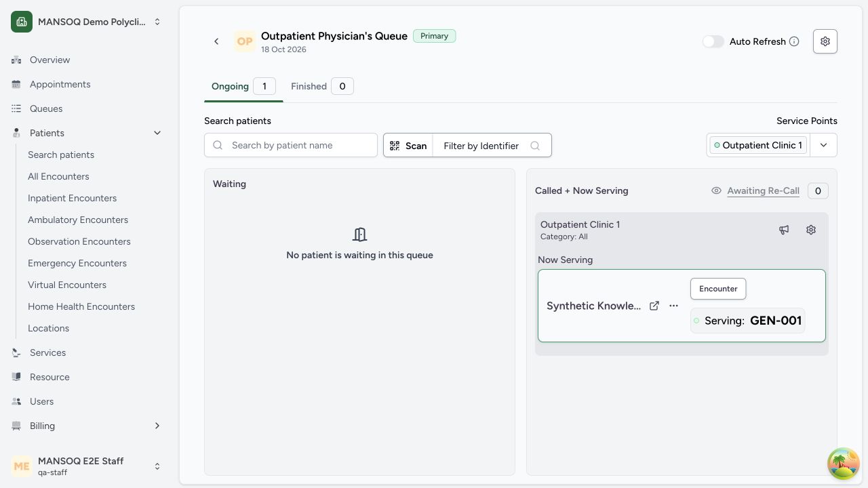
Task: Toggle the Auto Refresh switch
Action: [x=713, y=41]
